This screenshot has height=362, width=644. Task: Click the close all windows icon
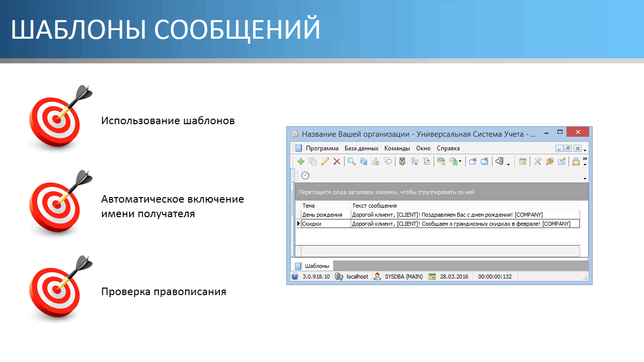coord(485,161)
